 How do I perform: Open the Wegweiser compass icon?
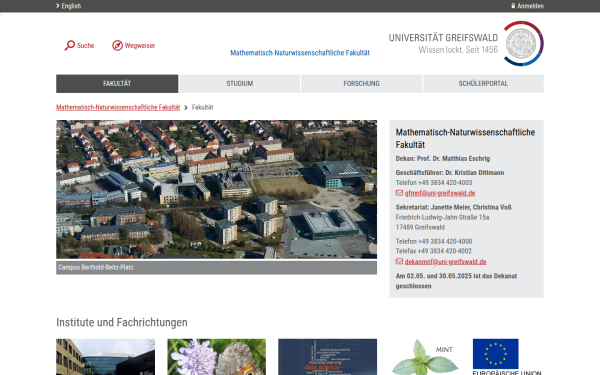tap(117, 45)
